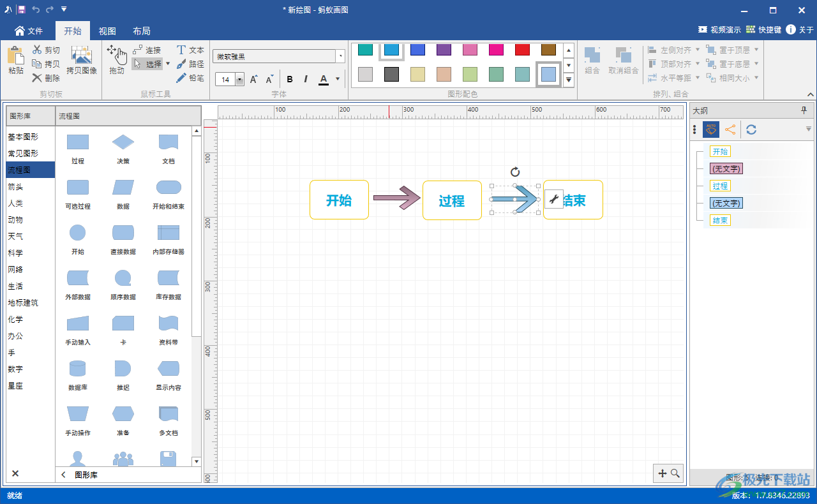Image resolution: width=817 pixels, height=504 pixels.
Task: Open the File (文件) tab
Action: click(x=28, y=31)
